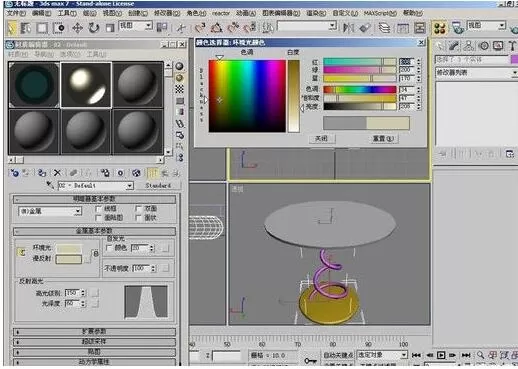Click the 重置 button in color selector
Viewport: 518px width, 369px height.
pos(383,138)
